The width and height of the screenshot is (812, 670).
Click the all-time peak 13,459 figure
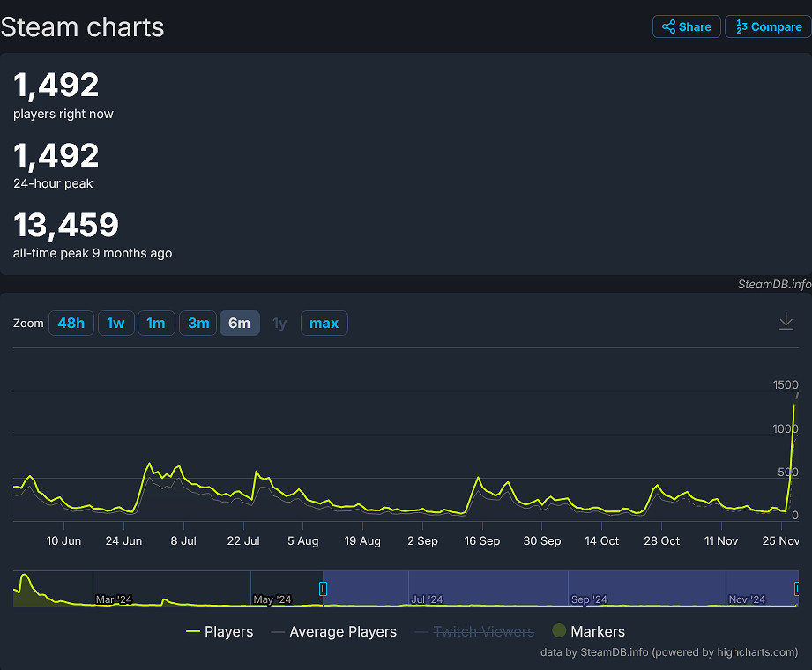(66, 226)
